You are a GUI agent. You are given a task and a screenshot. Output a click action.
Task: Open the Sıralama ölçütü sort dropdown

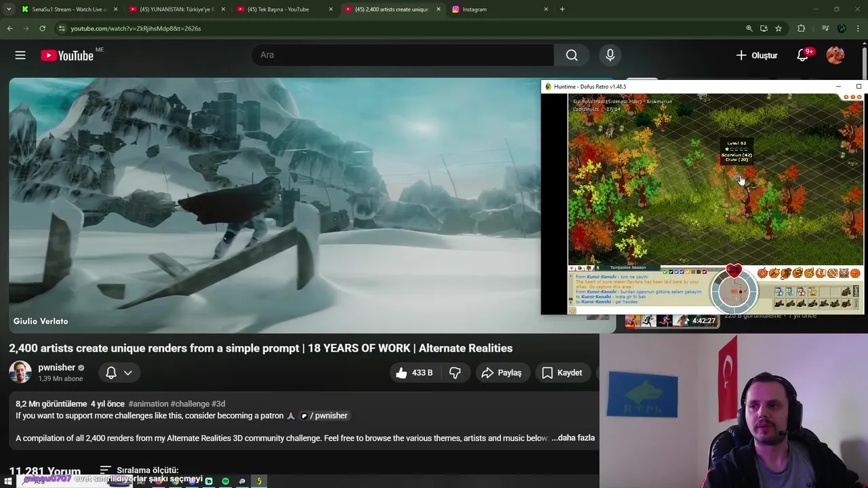139,470
